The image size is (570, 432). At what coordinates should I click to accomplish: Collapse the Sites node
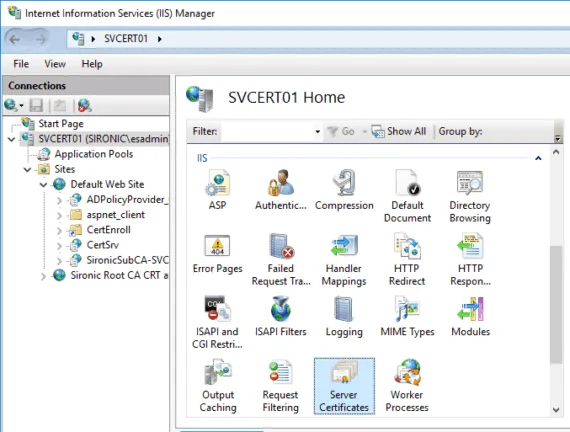pos(27,169)
